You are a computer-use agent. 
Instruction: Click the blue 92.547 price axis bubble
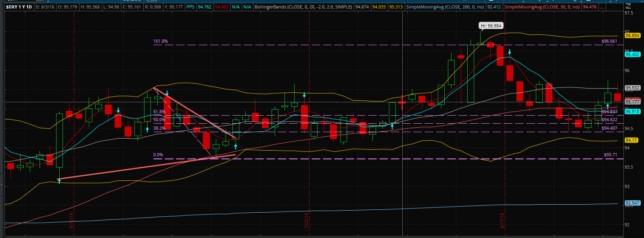tap(632, 203)
